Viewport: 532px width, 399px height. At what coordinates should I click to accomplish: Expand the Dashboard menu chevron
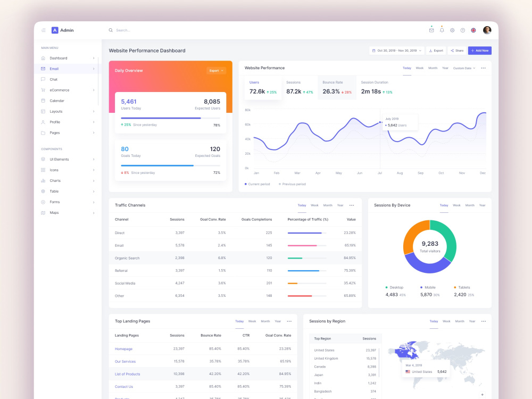94,58
